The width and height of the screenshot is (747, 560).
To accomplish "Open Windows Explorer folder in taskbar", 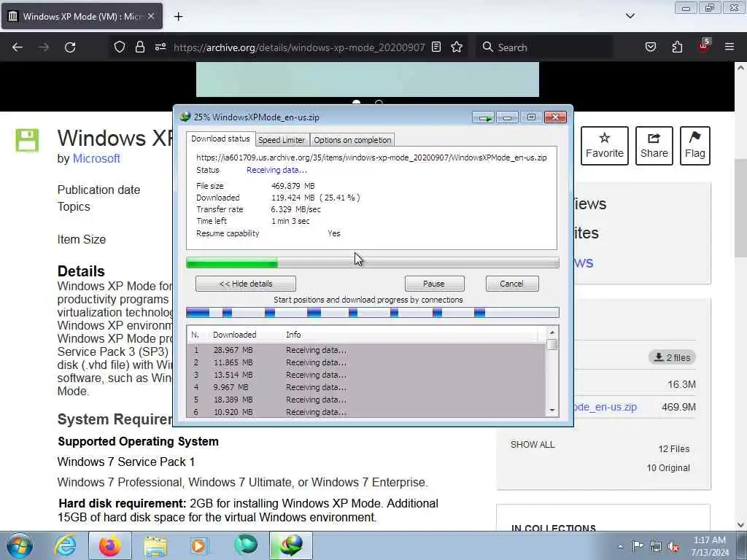I will coord(156,546).
